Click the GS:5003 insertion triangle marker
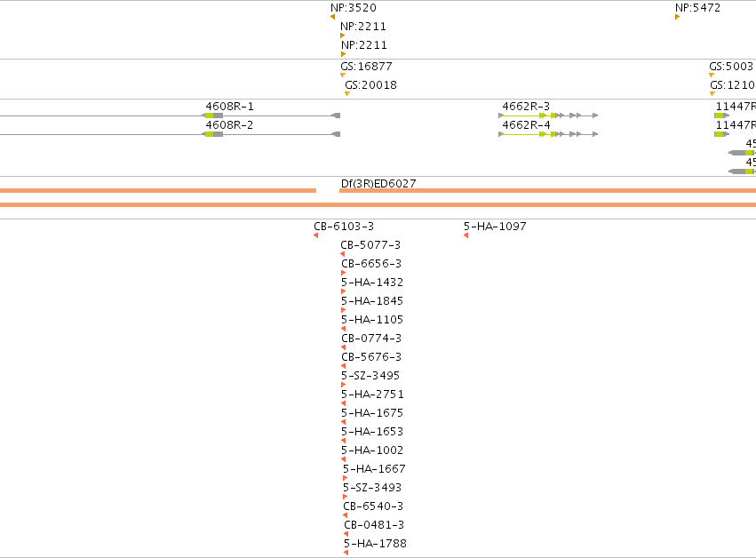 pyautogui.click(x=712, y=76)
